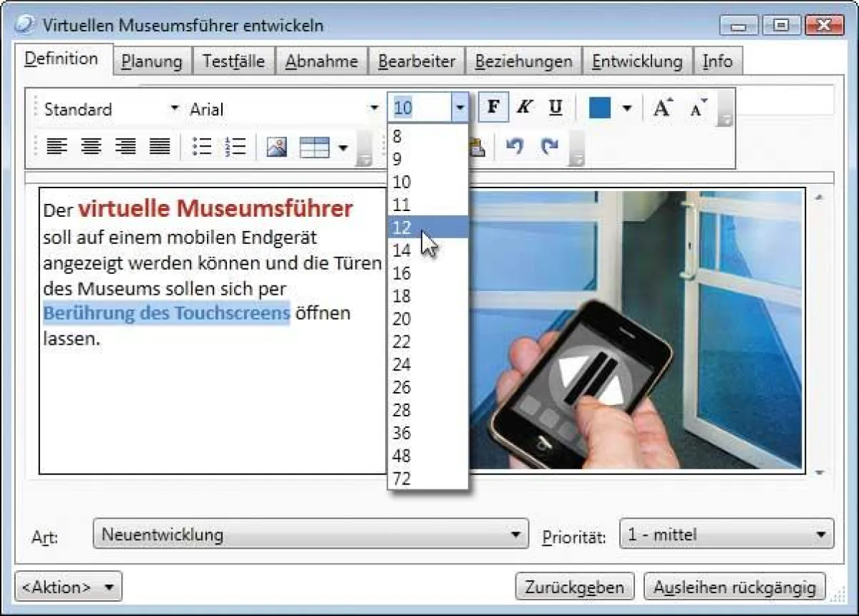This screenshot has height=616, width=859.
Task: Select font size 10 in the dropdown list
Action: 428,182
